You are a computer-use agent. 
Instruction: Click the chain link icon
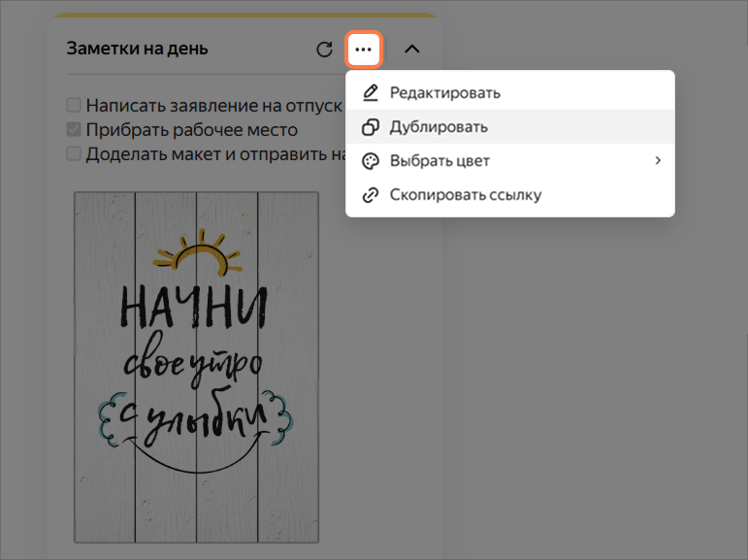coord(371,195)
